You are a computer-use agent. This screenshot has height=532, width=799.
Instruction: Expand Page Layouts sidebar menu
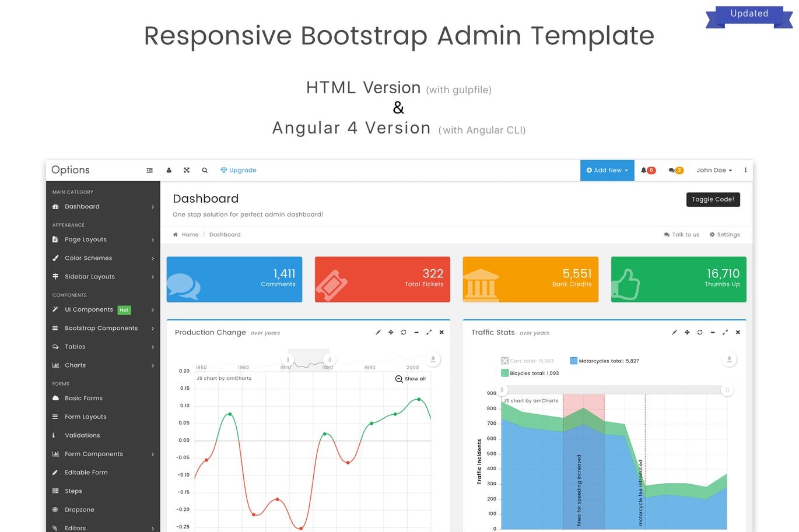click(x=103, y=239)
